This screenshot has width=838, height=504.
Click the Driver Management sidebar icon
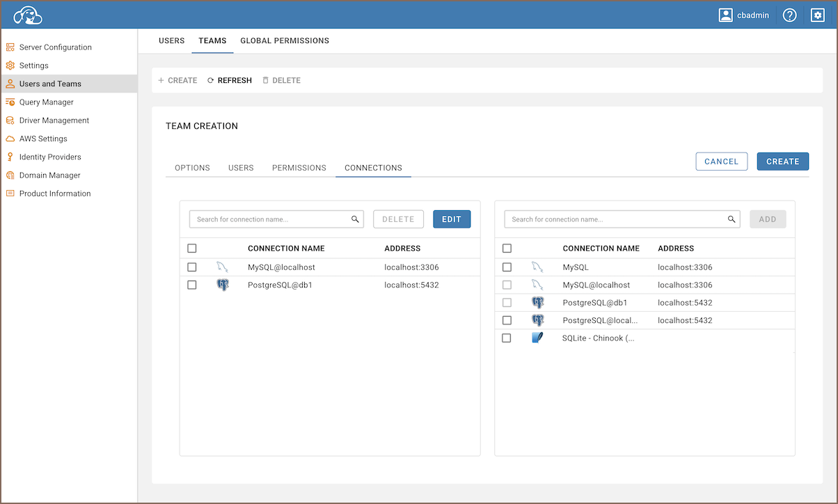point(10,120)
